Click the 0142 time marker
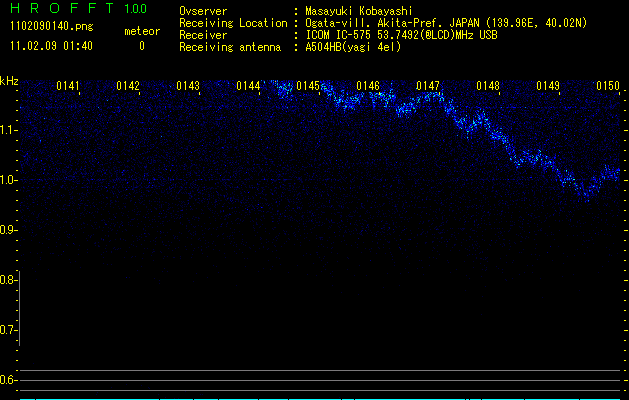 pos(128,86)
